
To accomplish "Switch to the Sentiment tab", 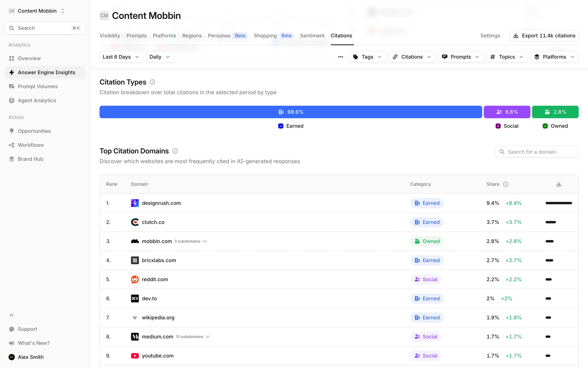I will pos(312,36).
